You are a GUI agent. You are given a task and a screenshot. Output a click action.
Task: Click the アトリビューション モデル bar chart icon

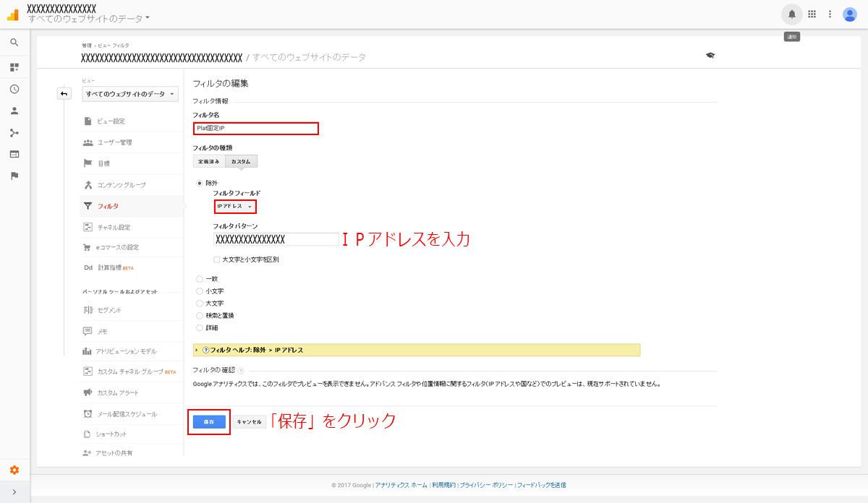point(88,351)
